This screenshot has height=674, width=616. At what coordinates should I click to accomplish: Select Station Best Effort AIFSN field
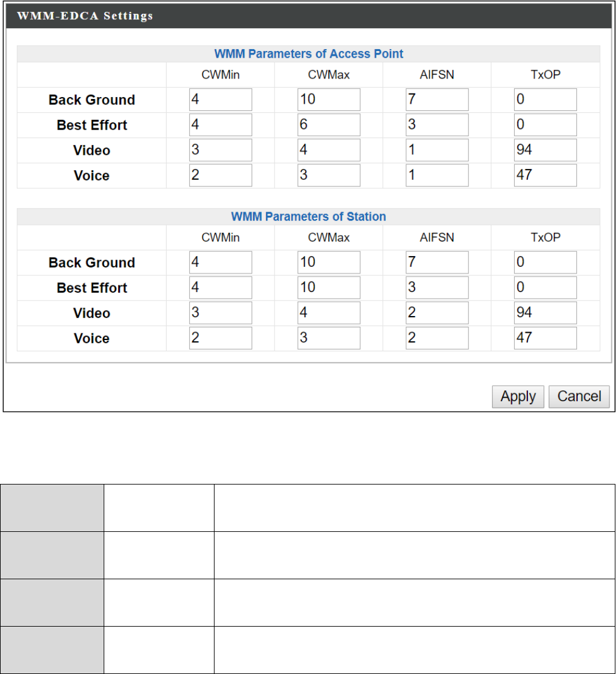click(x=437, y=288)
